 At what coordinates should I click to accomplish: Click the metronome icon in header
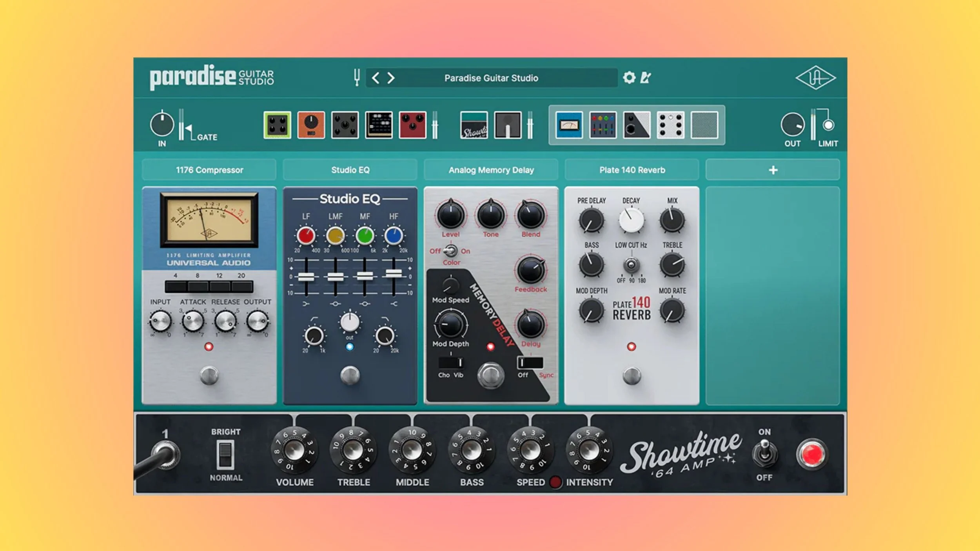(645, 78)
